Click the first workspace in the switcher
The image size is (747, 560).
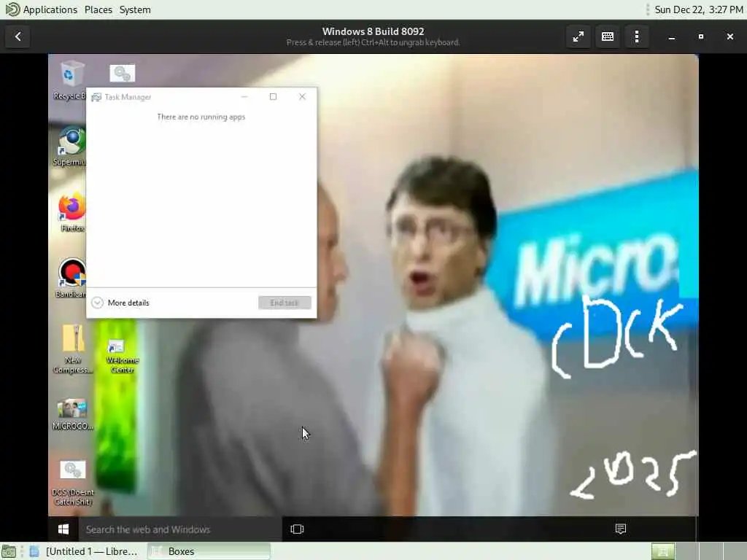click(x=662, y=551)
